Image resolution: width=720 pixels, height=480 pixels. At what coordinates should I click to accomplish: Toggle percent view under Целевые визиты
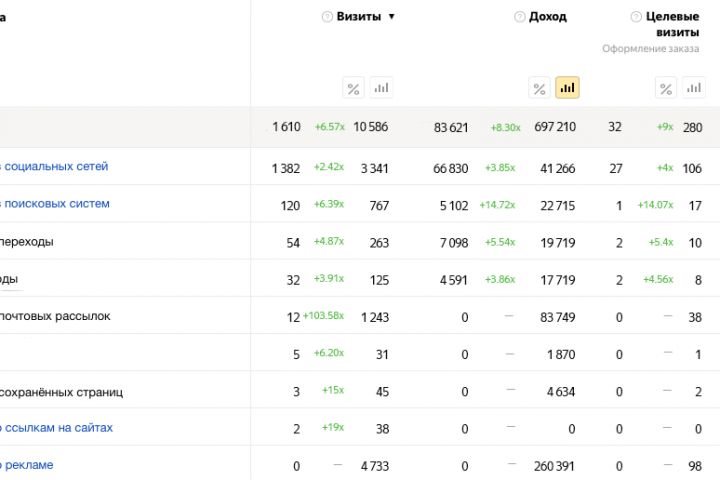(x=666, y=88)
